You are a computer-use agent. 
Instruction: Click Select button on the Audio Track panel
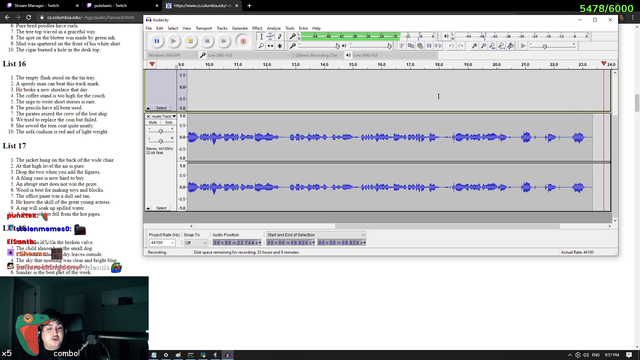tap(161, 208)
